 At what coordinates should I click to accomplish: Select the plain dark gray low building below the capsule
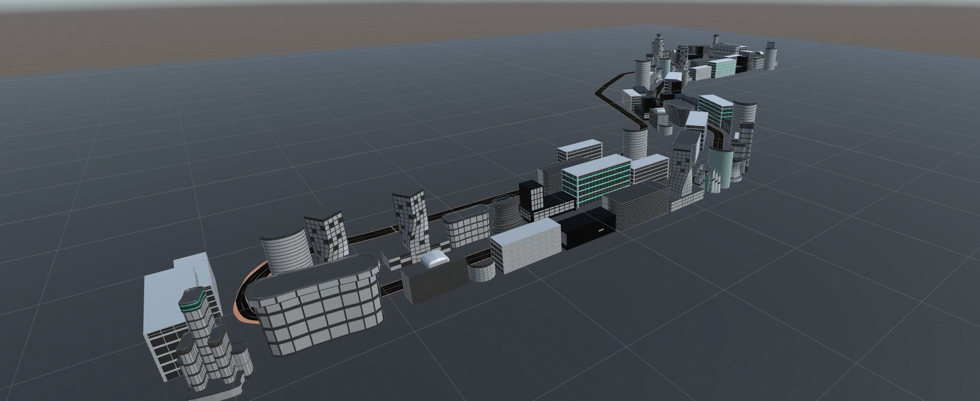tap(435, 282)
